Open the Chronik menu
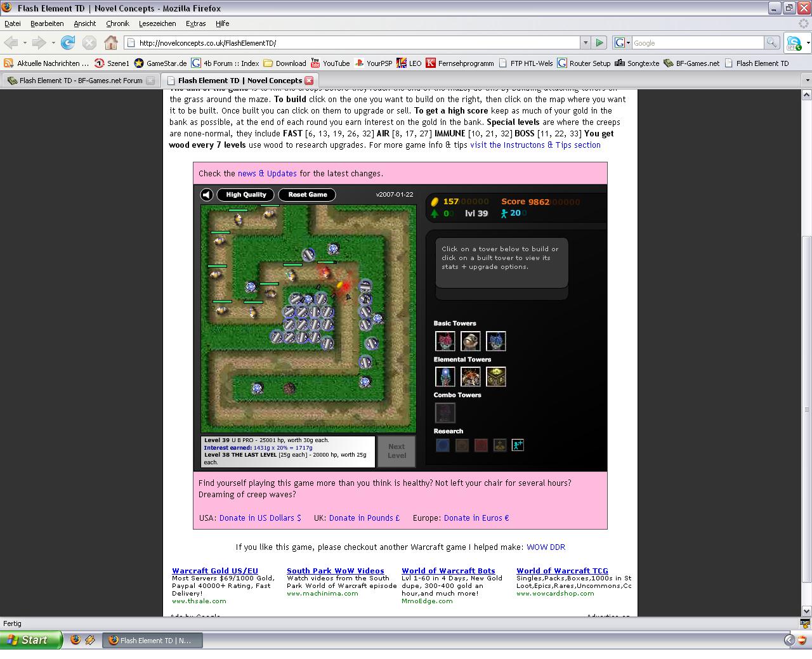This screenshot has width=812, height=659. [117, 23]
